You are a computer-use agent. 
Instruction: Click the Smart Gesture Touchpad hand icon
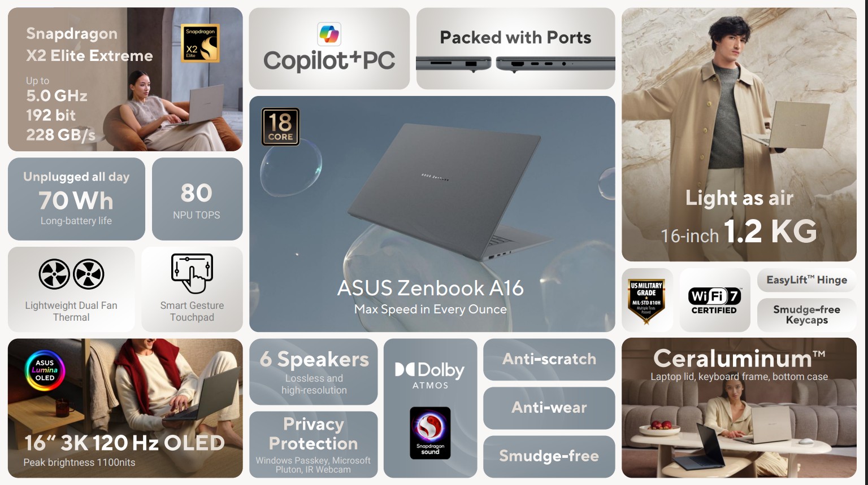pyautogui.click(x=192, y=273)
